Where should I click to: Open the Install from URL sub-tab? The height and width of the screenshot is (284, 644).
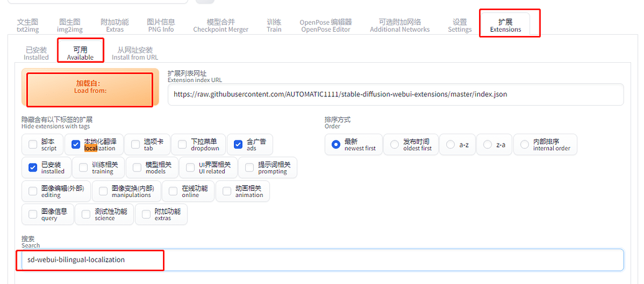tap(135, 53)
